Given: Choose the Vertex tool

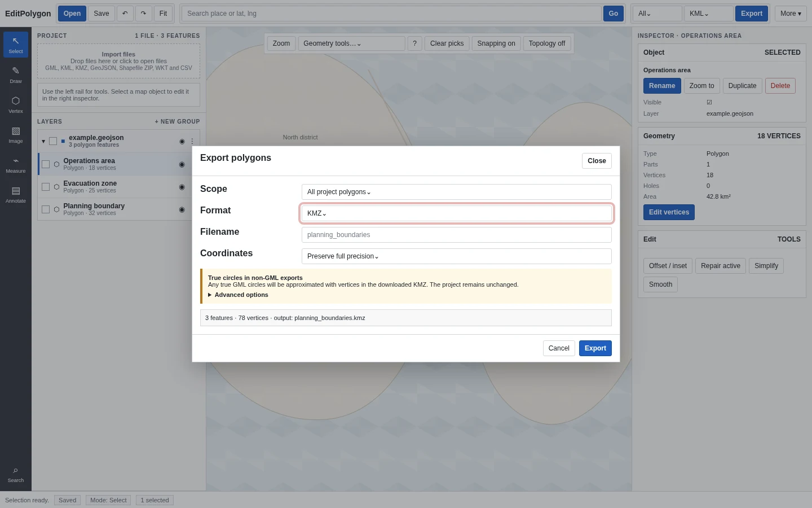Looking at the screenshot, I should pyautogui.click(x=16, y=104).
